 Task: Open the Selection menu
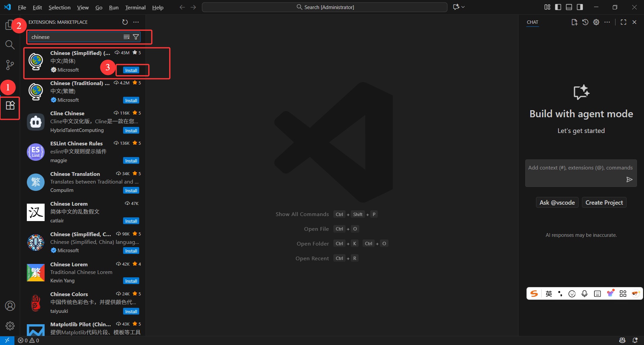coord(59,7)
